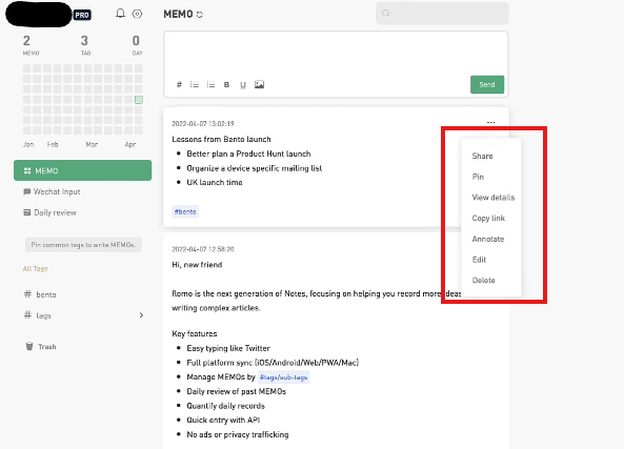Select View details in the memo menu
The width and height of the screenshot is (624, 449).
(x=493, y=197)
